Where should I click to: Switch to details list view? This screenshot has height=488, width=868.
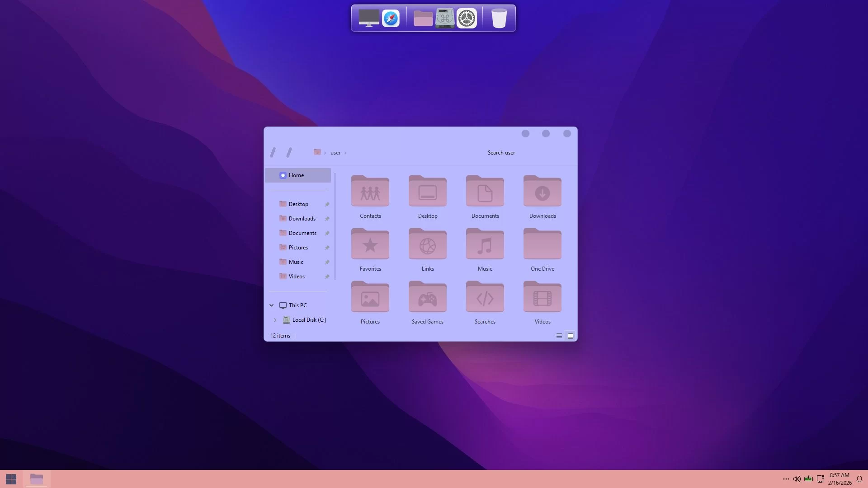click(559, 336)
